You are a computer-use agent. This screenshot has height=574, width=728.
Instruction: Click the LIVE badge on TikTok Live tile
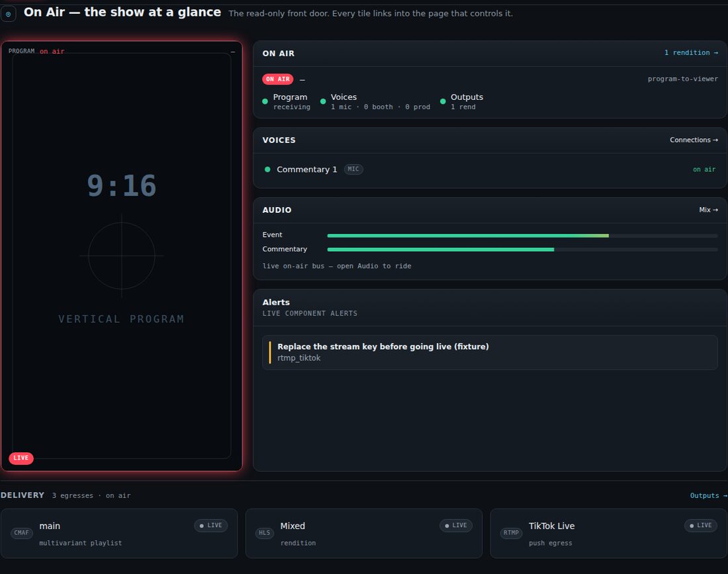pyautogui.click(x=701, y=525)
